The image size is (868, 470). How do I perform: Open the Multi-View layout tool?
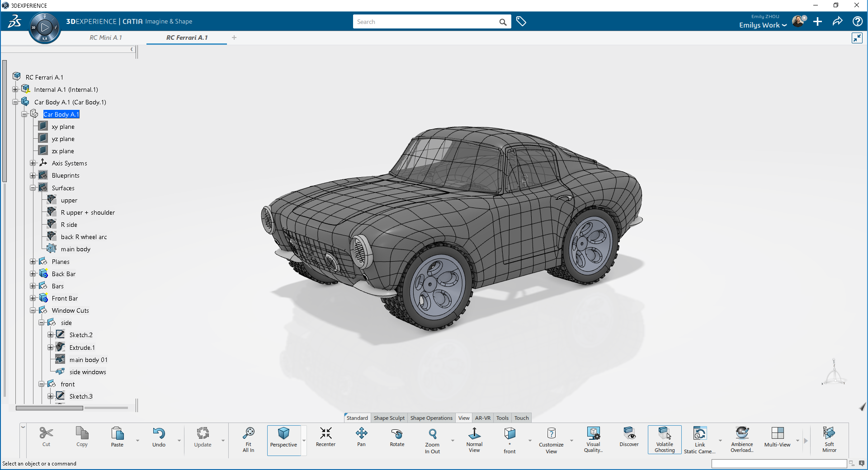(777, 437)
